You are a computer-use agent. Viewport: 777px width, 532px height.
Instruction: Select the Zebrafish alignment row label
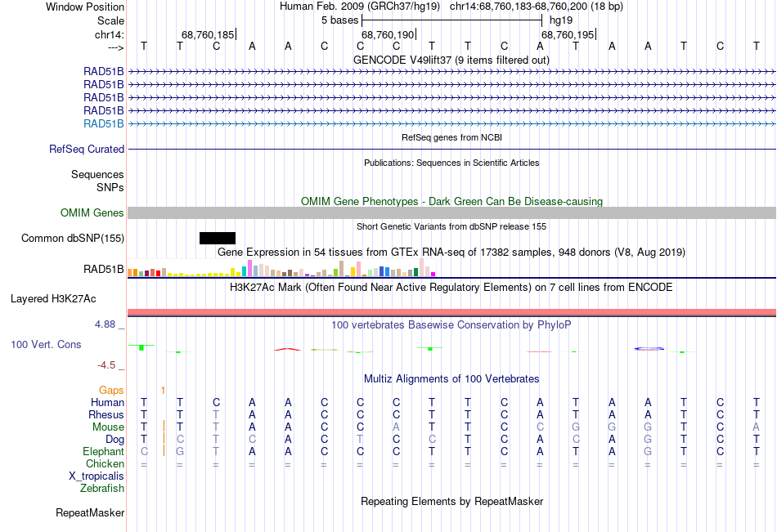102,489
